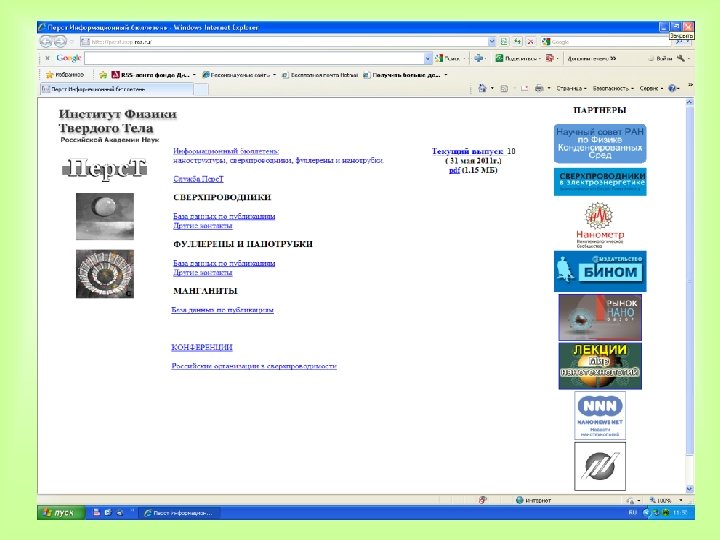Open the Получить больше дополнений favorites item
The height and width of the screenshot is (540, 720).
pos(405,74)
